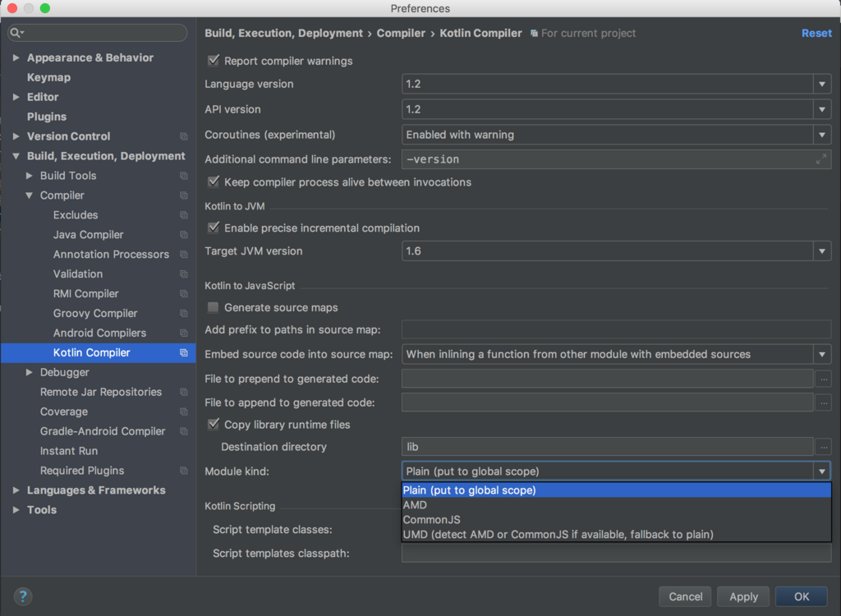This screenshot has height=616, width=841.
Task: Click the search magnifier icon
Action: [16, 33]
